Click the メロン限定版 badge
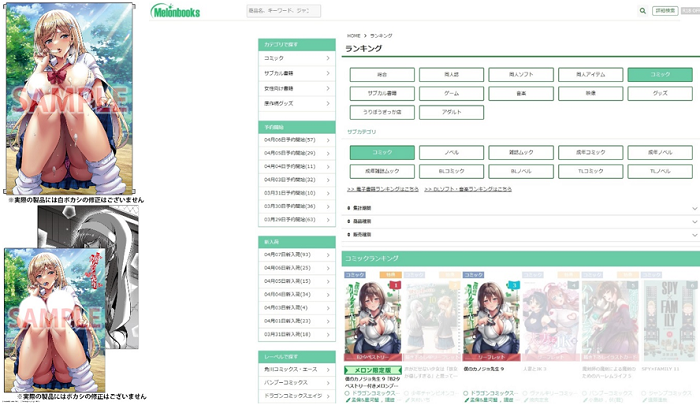The width and height of the screenshot is (700, 405). (x=373, y=371)
